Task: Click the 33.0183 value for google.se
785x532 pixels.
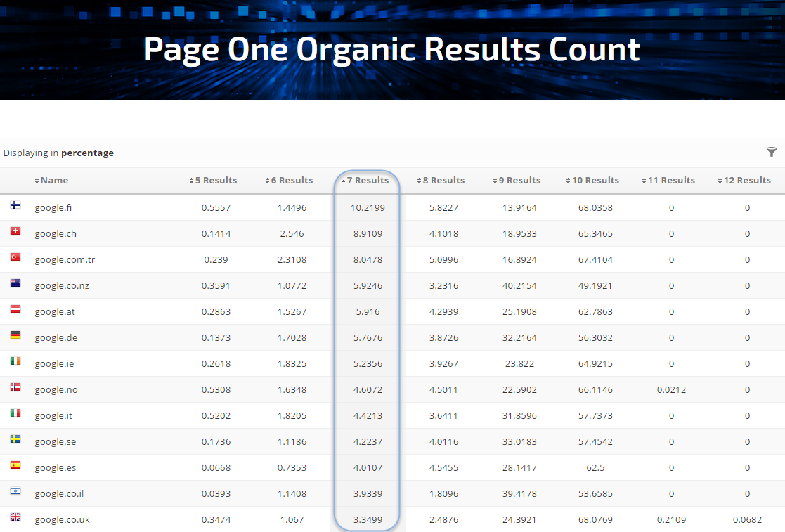Action: pos(519,442)
